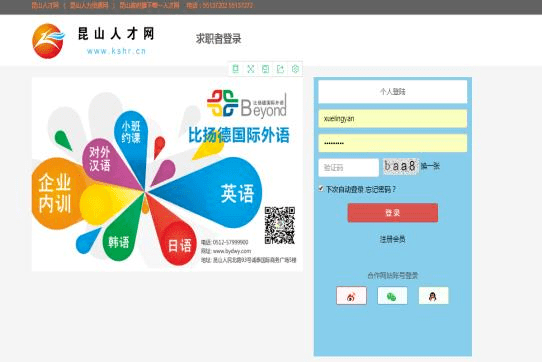Click the QQ penguin login icon
Screen dimensions: 542x362
[x=433, y=296]
